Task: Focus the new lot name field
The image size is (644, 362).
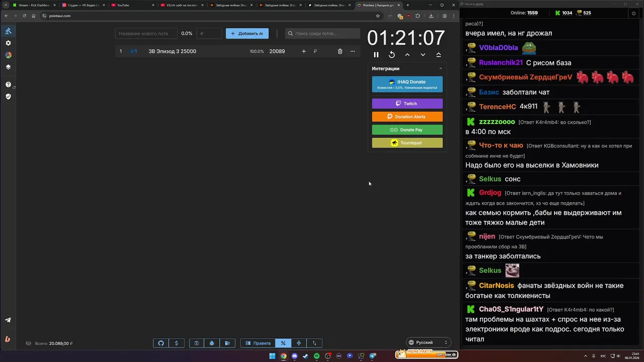Action: coord(146,34)
